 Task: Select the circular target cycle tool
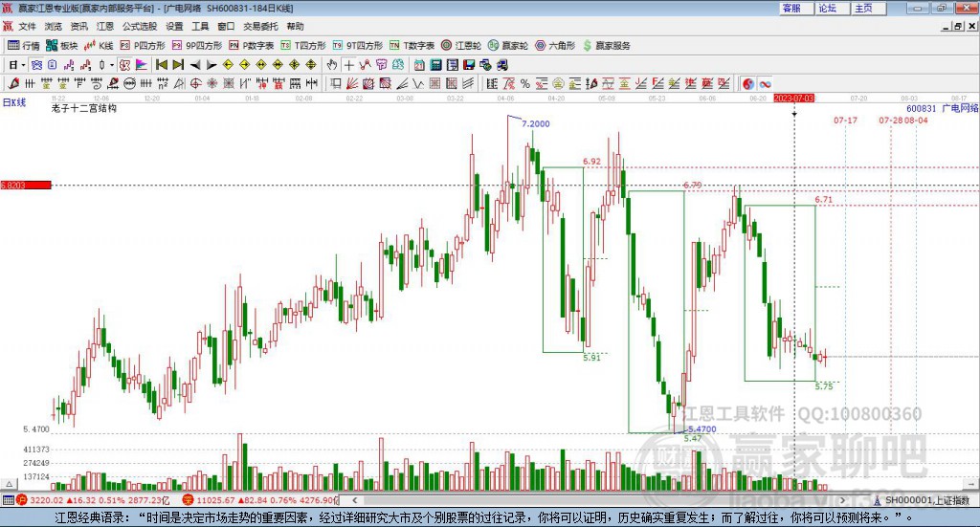tap(195, 83)
